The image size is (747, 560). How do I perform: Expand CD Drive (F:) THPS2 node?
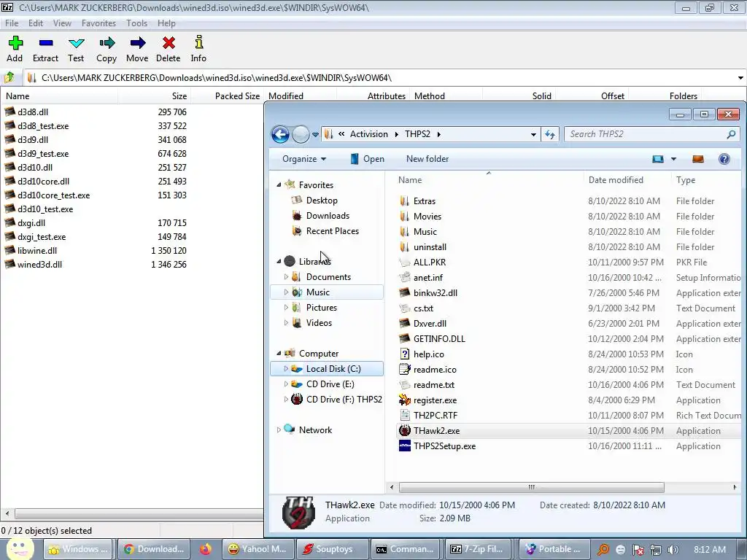tap(286, 399)
